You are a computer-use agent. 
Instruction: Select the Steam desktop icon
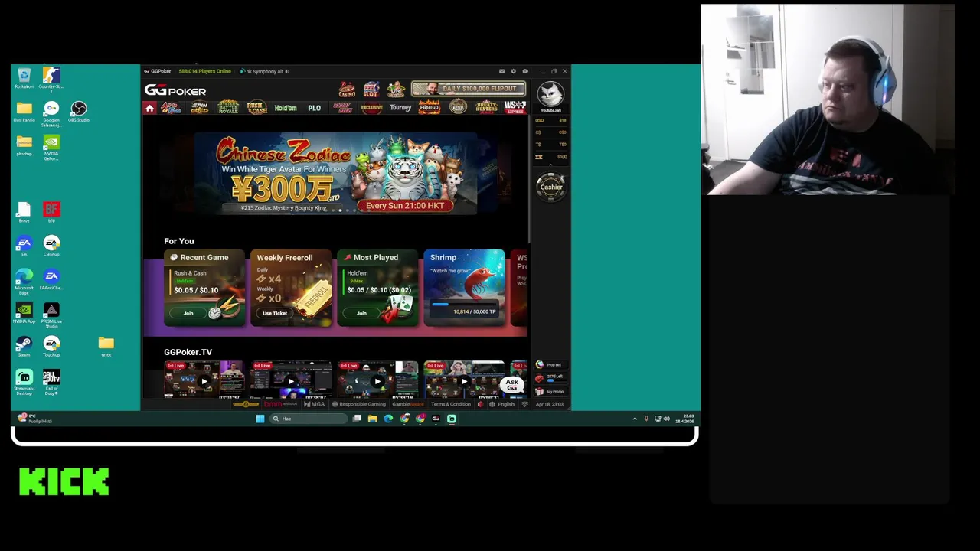(x=24, y=347)
